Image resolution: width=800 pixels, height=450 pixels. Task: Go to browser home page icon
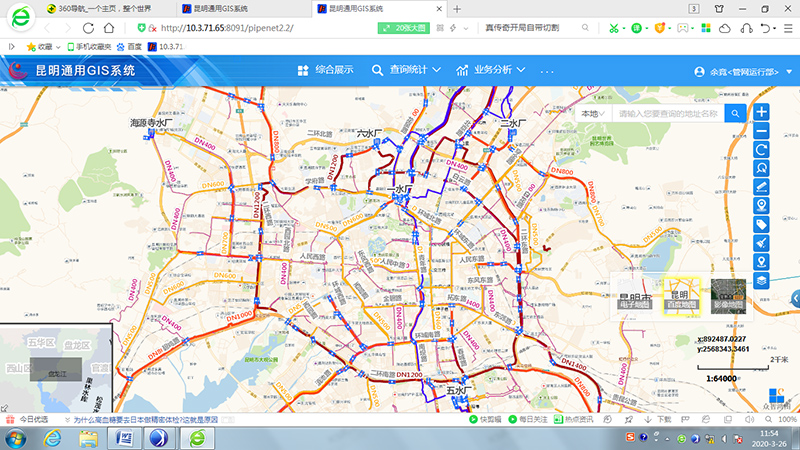[x=109, y=28]
